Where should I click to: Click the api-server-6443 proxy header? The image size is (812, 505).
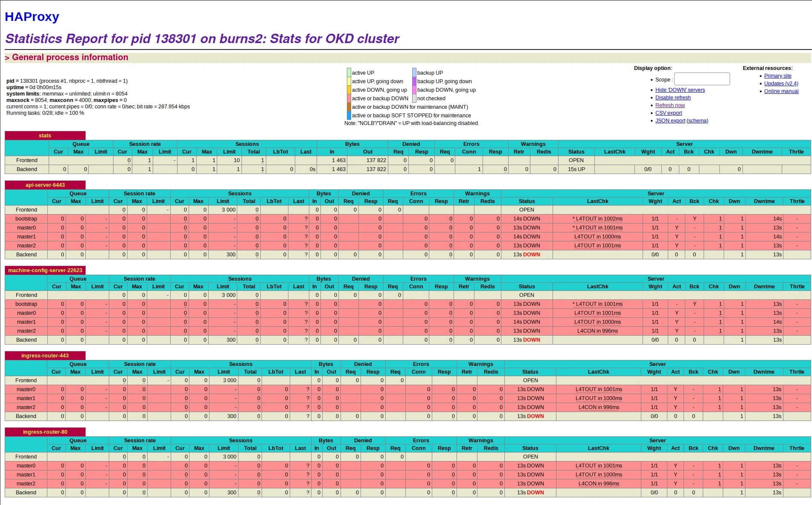coord(45,185)
